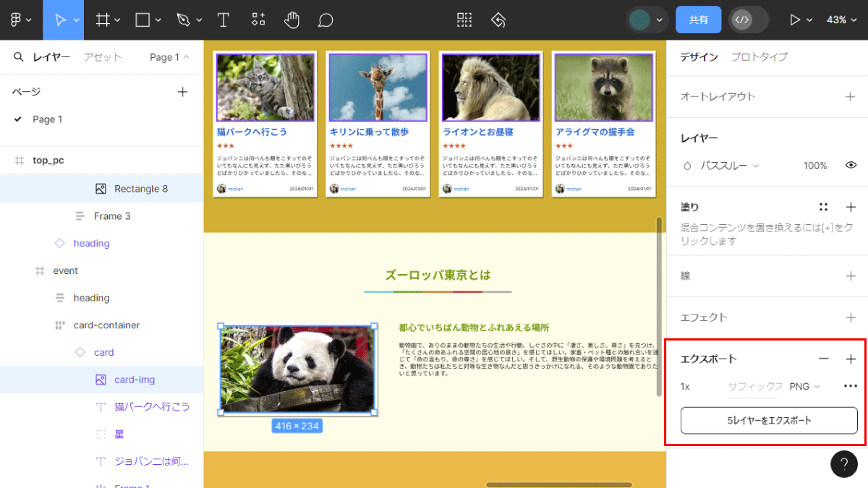Viewport: 868px width, 488px height.
Task: Select the Pen tool
Action: [183, 20]
